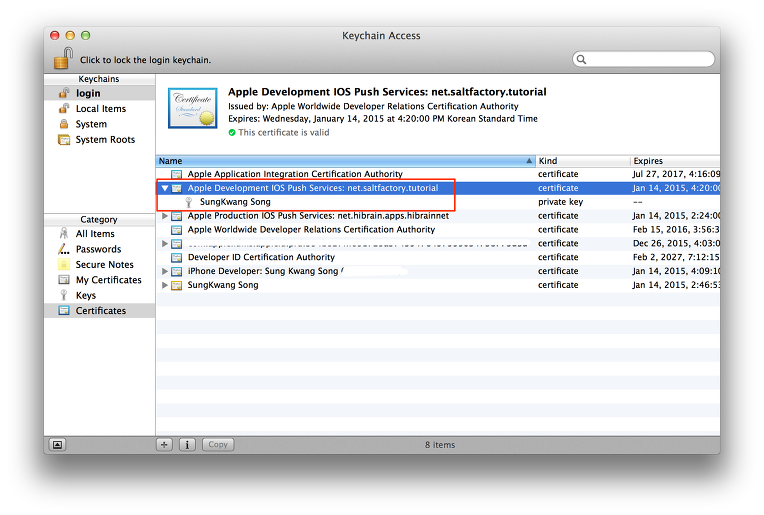The width and height of the screenshot is (764, 515).
Task: Click Apple Application Integration certificate icon
Action: pyautogui.click(x=176, y=174)
